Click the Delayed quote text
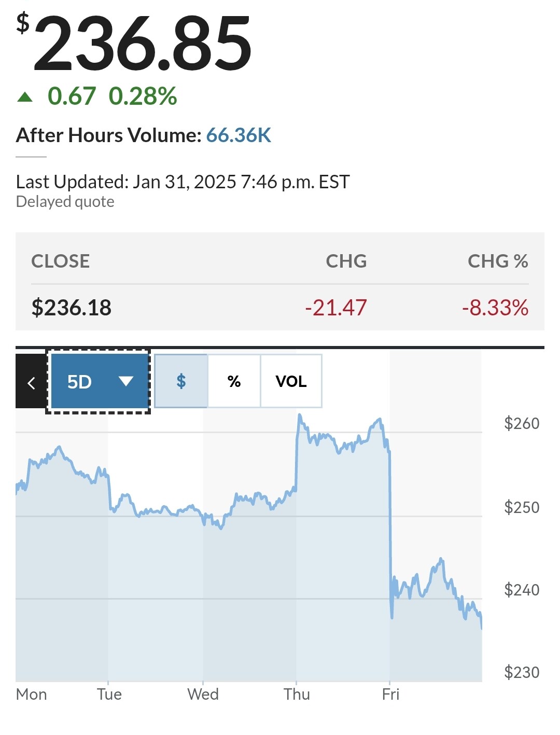The image size is (560, 735). click(x=65, y=202)
